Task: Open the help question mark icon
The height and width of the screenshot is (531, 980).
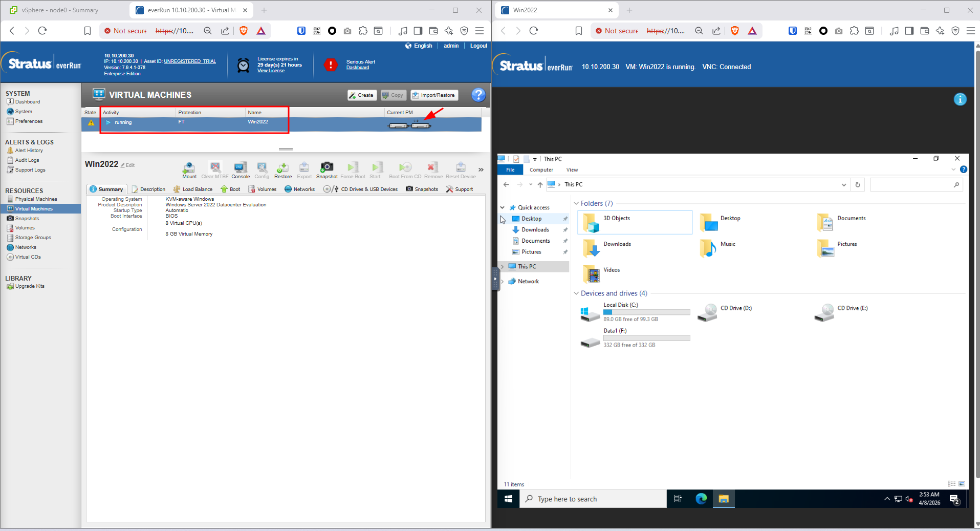Action: (478, 95)
